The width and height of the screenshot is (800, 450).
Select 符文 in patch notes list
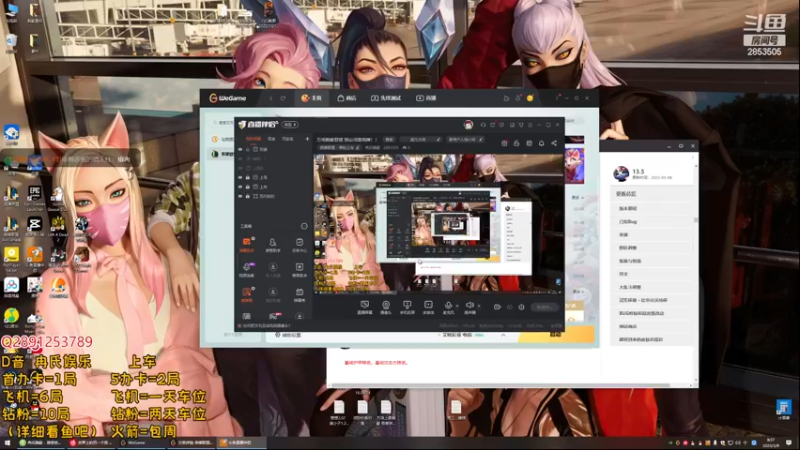623,274
